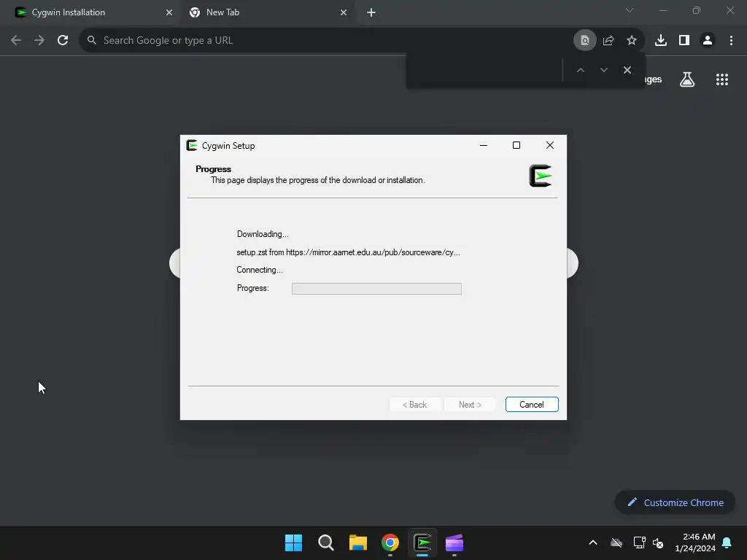Viewport: 747px width, 560px height.
Task: Open Google apps grid
Action: click(x=722, y=79)
